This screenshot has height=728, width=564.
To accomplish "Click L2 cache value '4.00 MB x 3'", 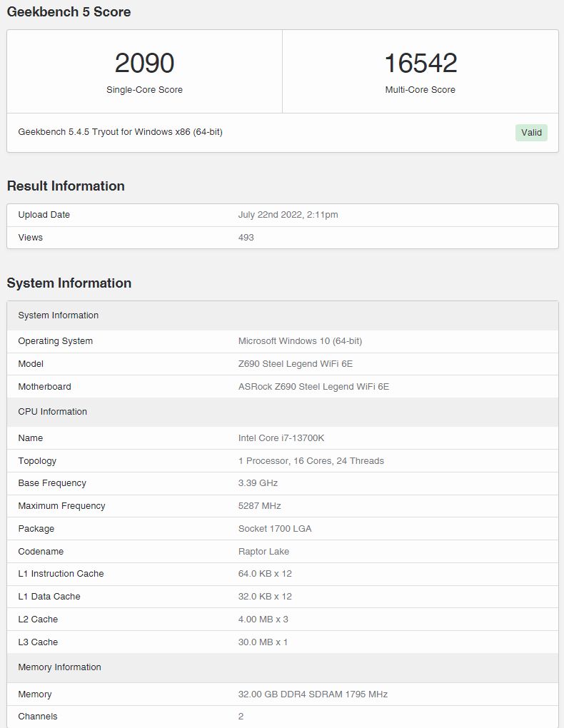I will (x=263, y=619).
